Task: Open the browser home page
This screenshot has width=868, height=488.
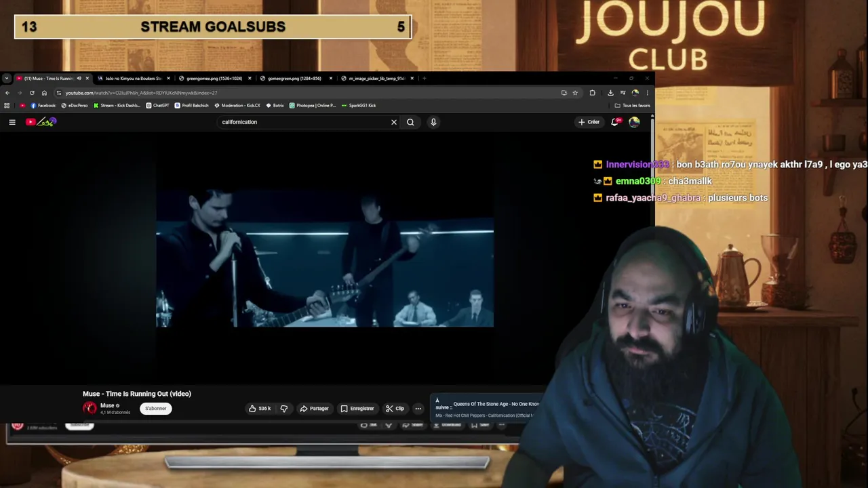Action: click(44, 93)
